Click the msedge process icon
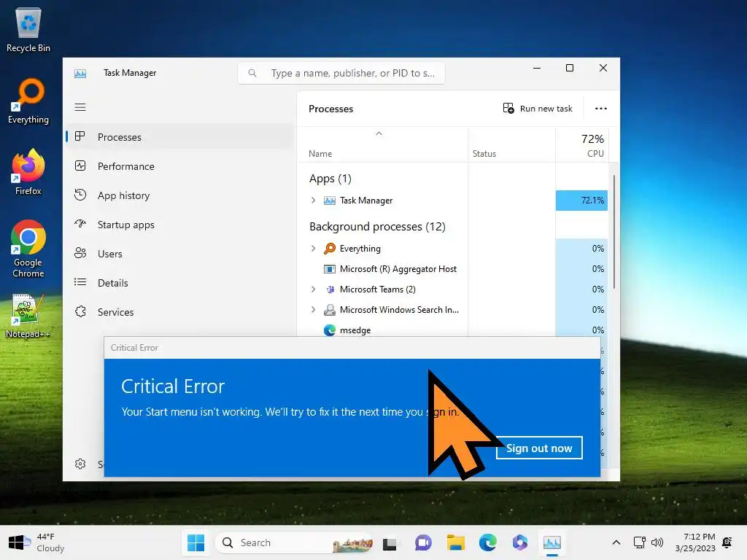This screenshot has width=747, height=560. [329, 330]
